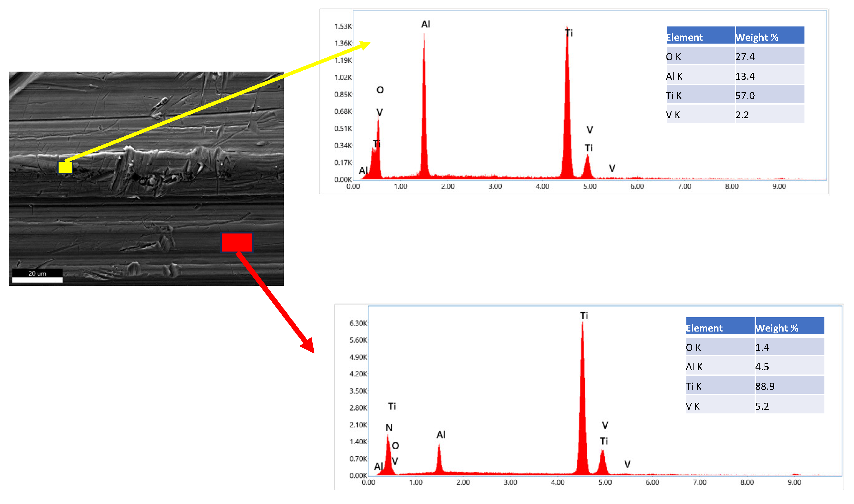Image resolution: width=854 pixels, height=504 pixels.
Task: Click the red arrowhead near bottom spectrum
Action: pyautogui.click(x=308, y=346)
